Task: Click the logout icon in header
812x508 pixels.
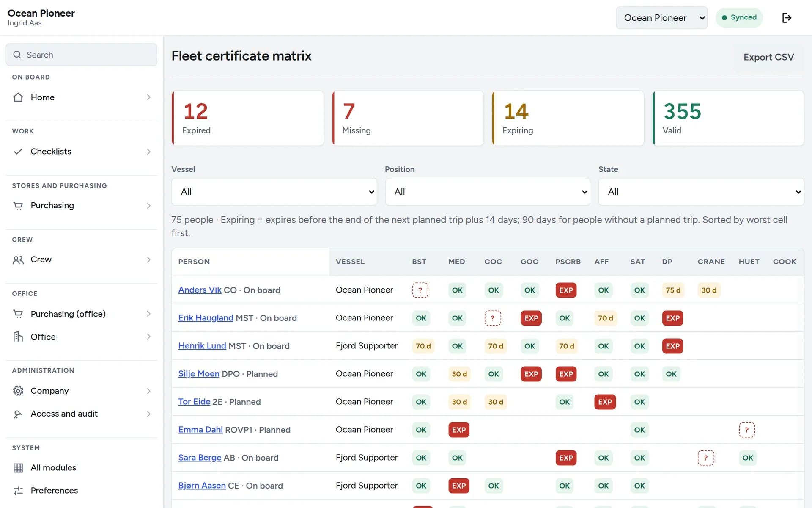Action: pos(787,18)
